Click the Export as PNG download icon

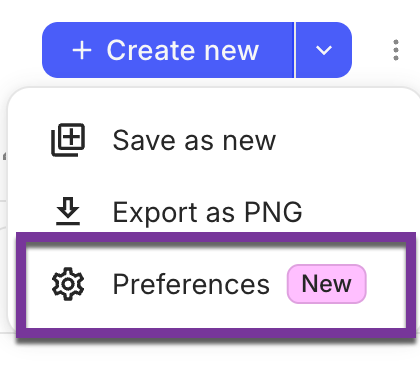(x=68, y=211)
